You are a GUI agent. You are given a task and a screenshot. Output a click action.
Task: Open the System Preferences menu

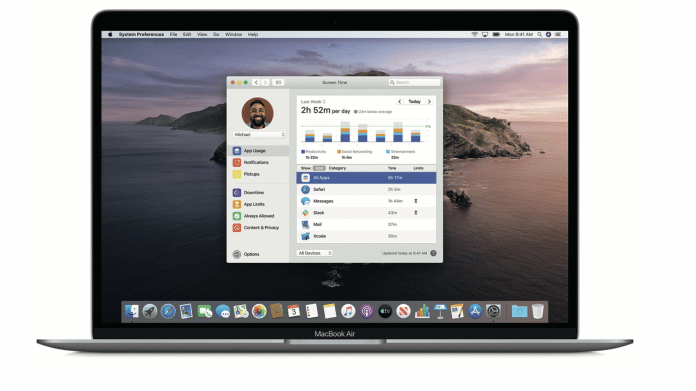coord(141,34)
